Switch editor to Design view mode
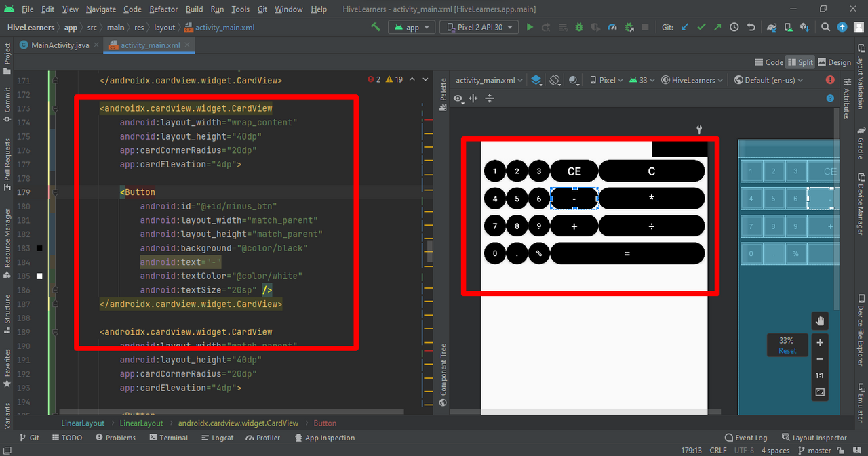868x456 pixels. coord(834,62)
